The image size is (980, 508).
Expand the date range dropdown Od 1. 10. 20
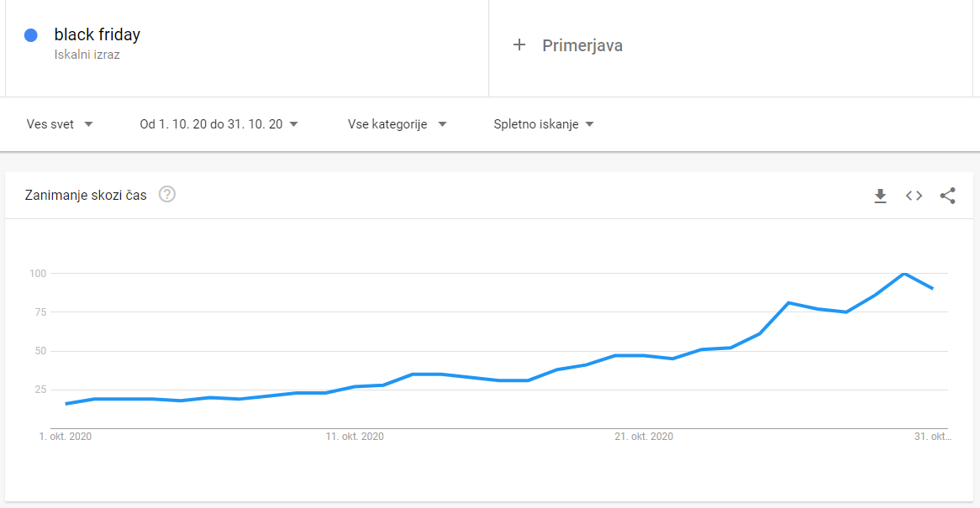click(x=219, y=124)
